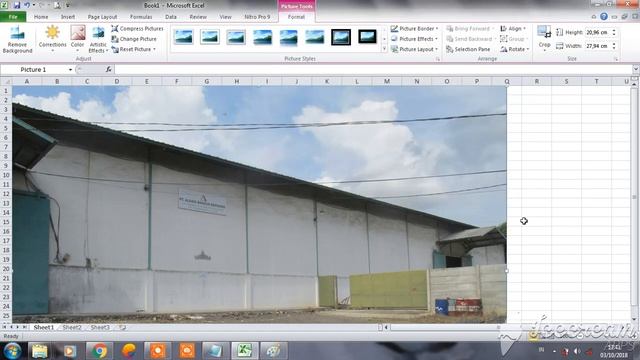Open Google Chrome from the taskbar
The image size is (640, 360).
(x=99, y=351)
